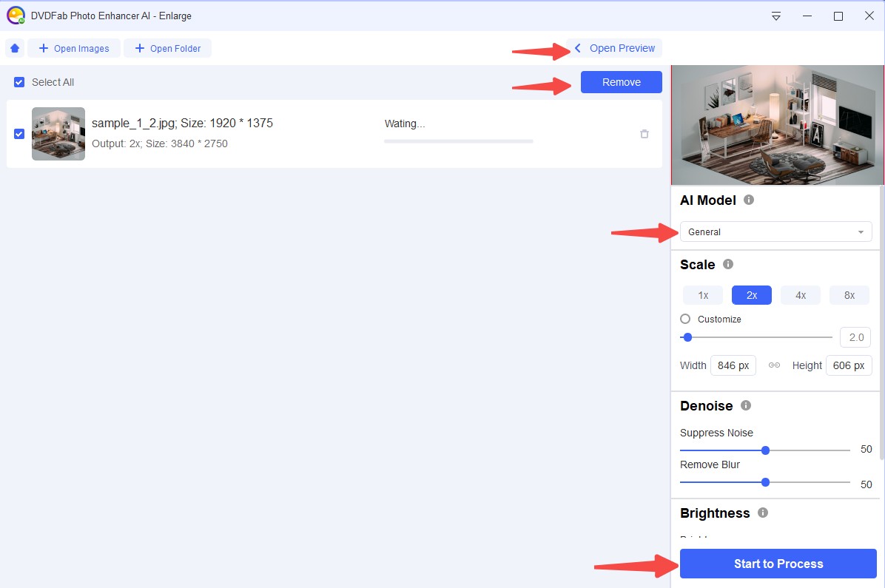885x588 pixels.
Task: Click the AI Model info icon
Action: (x=749, y=200)
